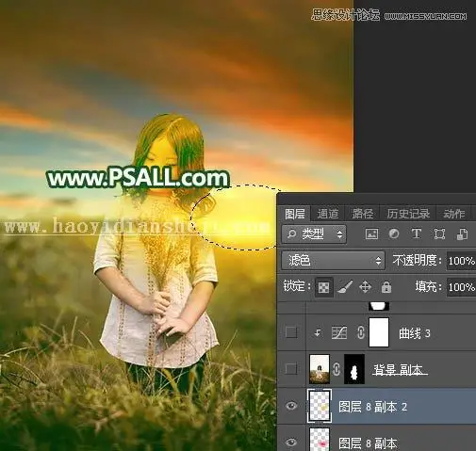476x451 pixels.
Task: Open the 滤色 blend mode dropdown
Action: pos(333,261)
